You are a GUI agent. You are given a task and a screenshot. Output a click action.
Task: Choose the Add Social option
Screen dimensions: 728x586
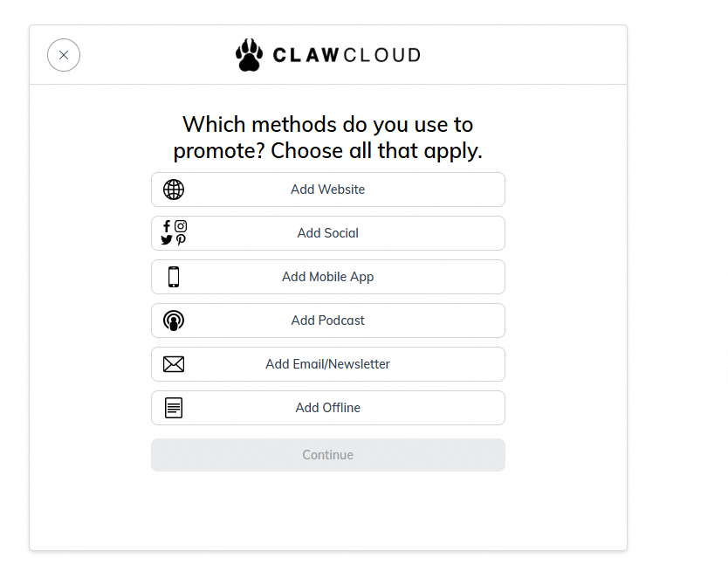(327, 233)
